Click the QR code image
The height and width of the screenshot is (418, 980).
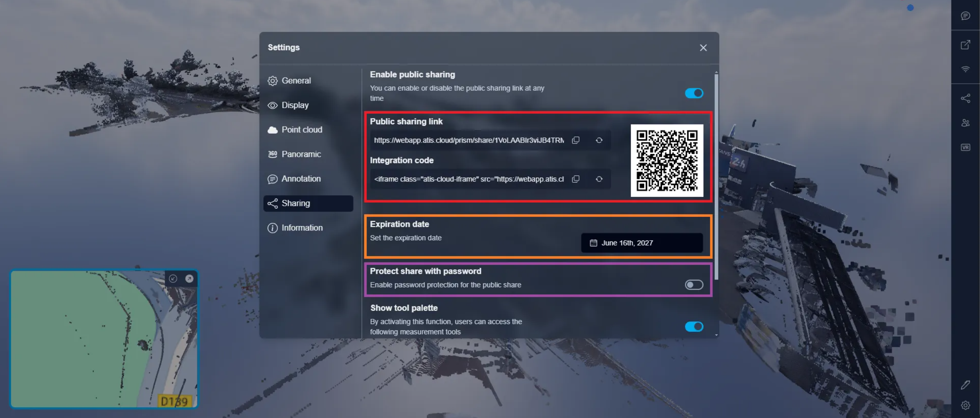point(667,161)
